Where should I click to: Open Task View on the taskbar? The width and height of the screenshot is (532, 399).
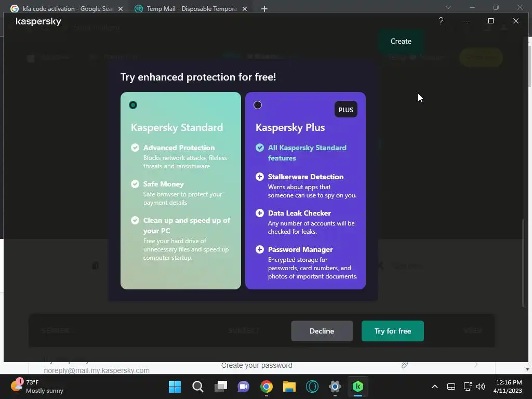(x=220, y=387)
